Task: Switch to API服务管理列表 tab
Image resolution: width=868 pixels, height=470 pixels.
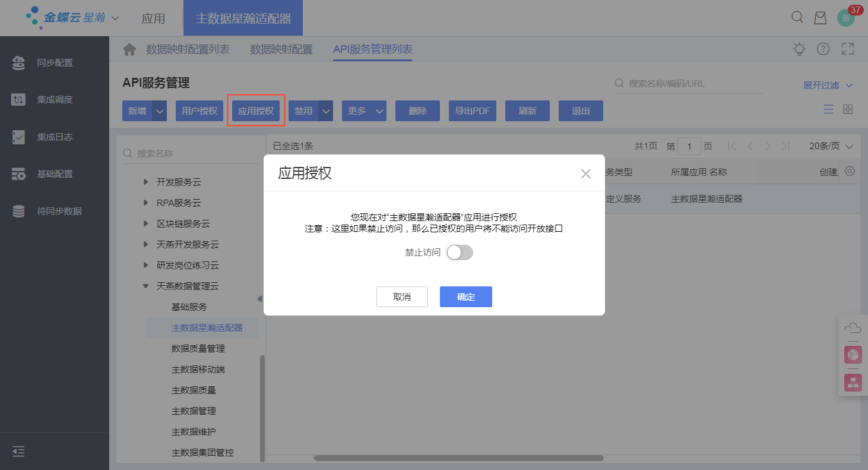Action: point(373,49)
